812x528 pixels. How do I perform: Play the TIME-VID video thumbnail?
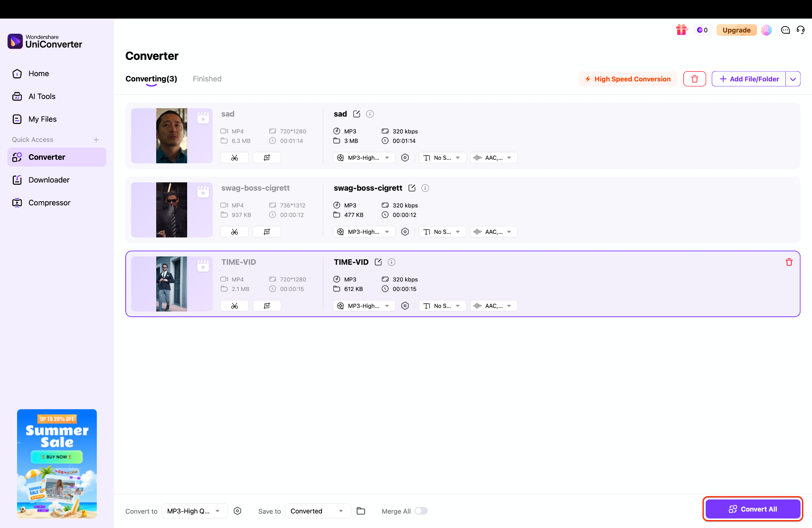[x=172, y=284]
